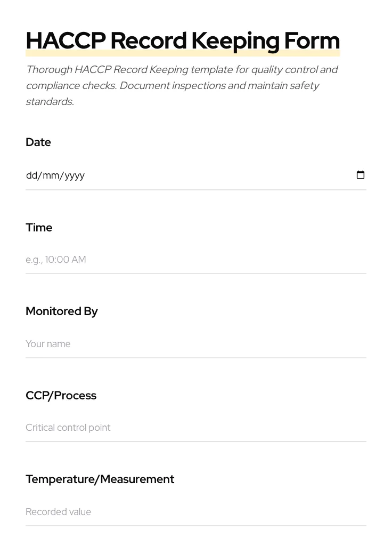This screenshot has width=392, height=546.
Task: Click the HACCP Record Keeping Form title
Action: click(183, 40)
